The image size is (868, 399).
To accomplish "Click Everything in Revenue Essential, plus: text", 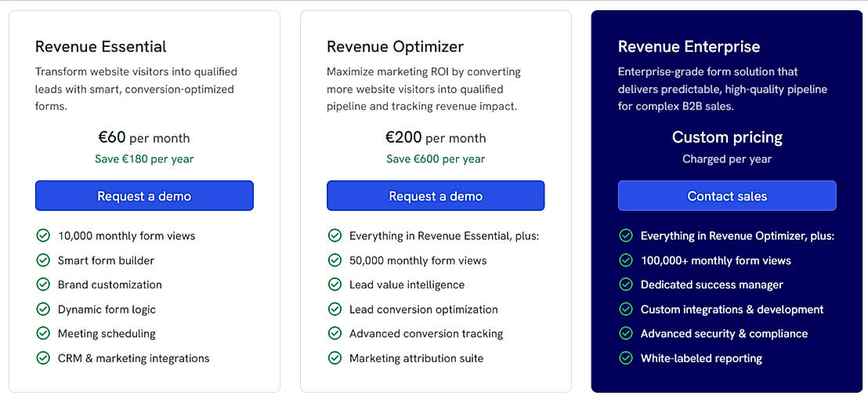I will 444,236.
